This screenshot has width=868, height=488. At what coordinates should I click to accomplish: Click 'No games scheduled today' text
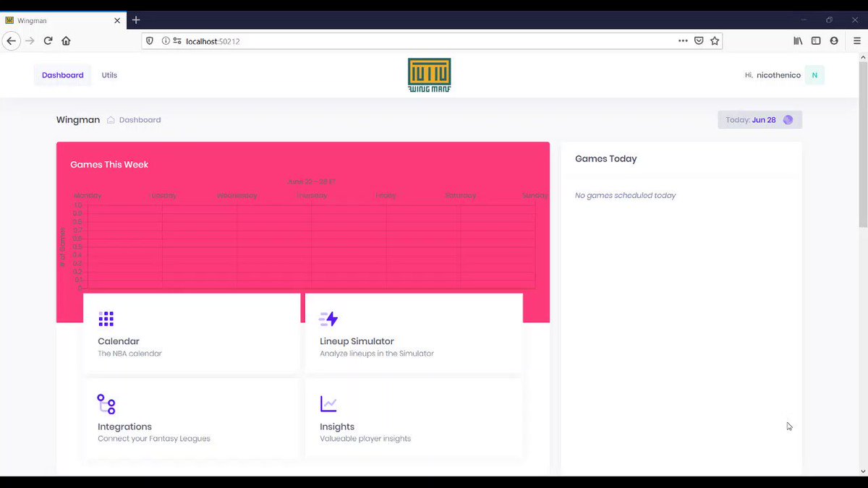[x=626, y=195]
